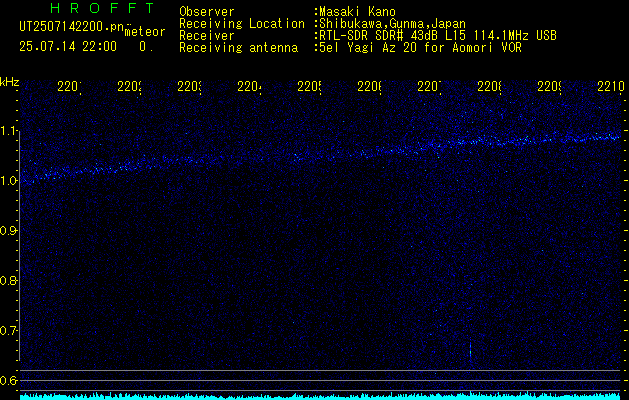Click the 0.8 frequency axis label

coord(9,280)
